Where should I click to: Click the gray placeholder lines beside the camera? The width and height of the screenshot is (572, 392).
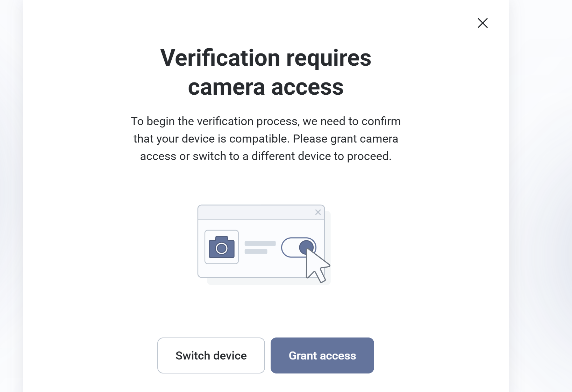tap(260, 247)
